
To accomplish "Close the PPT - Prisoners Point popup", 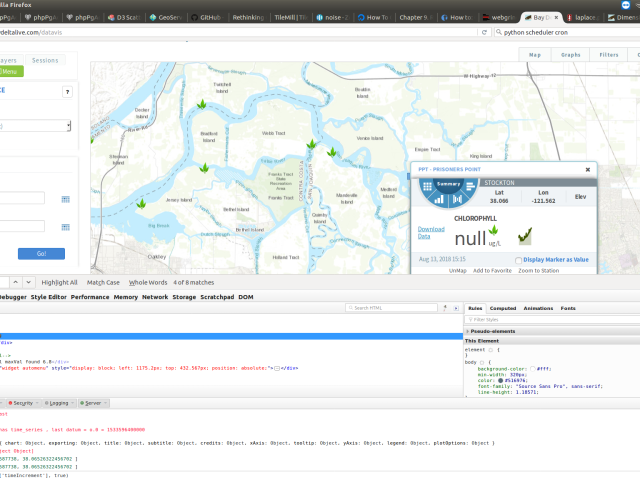I will pos(588,169).
